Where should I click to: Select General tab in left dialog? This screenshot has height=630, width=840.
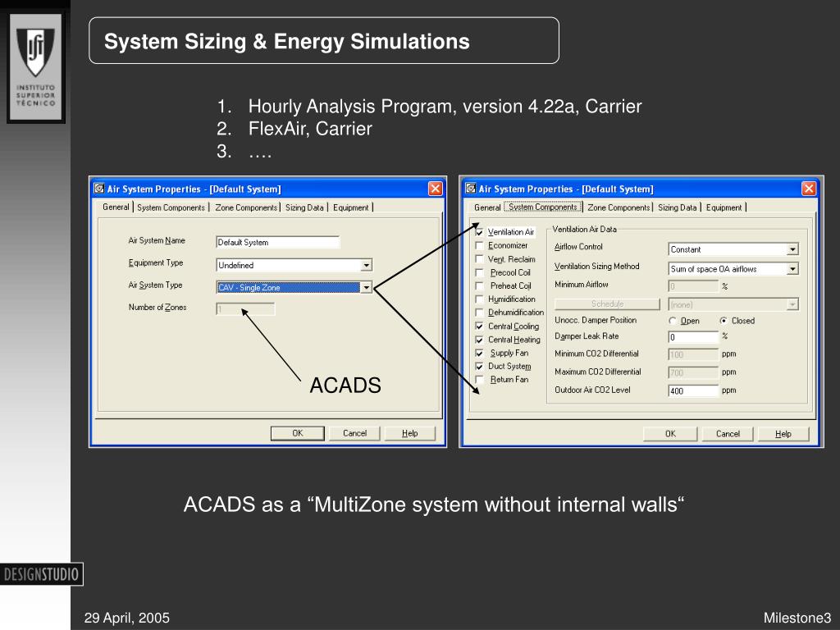(x=116, y=207)
